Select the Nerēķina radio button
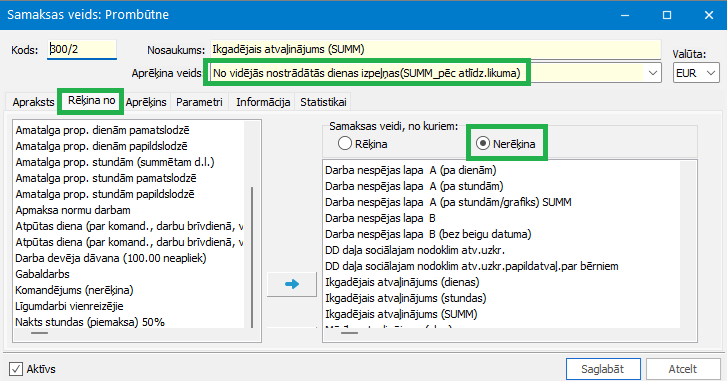Viewport: 727px width, 381px height. coord(483,144)
